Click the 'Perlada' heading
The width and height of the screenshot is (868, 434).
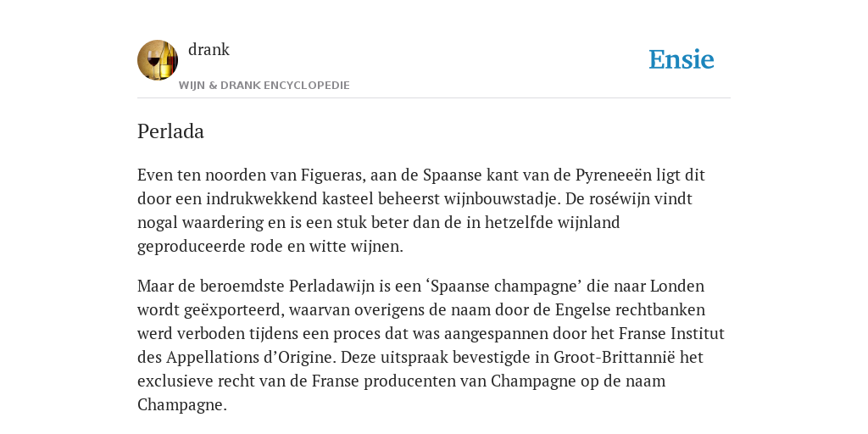click(x=170, y=131)
